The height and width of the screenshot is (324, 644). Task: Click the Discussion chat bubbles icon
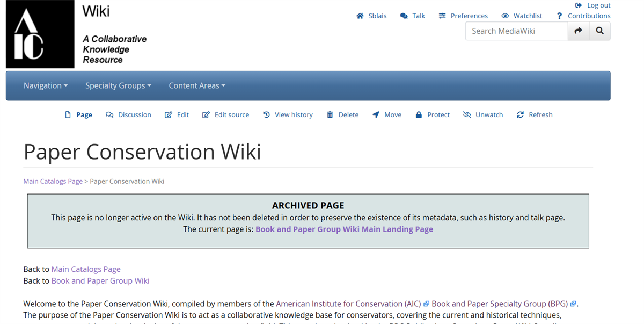tap(109, 114)
